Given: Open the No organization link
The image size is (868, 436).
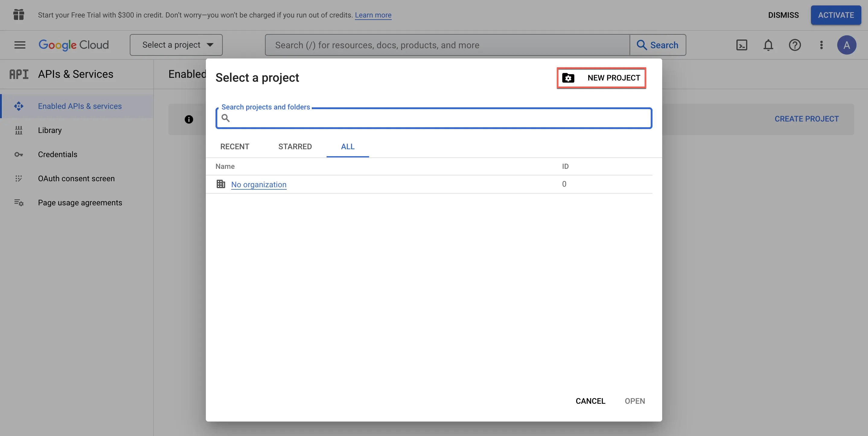Looking at the screenshot, I should [259, 185].
